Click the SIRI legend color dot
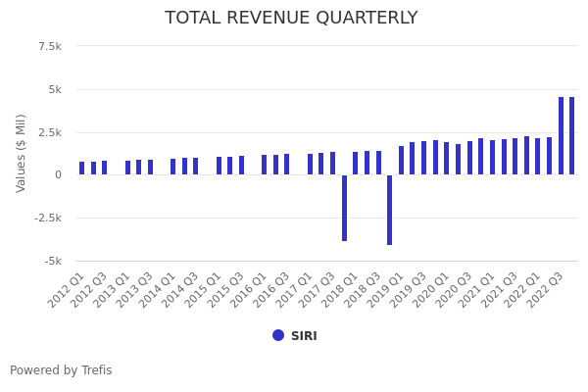This screenshot has width=588, height=392. [278, 335]
